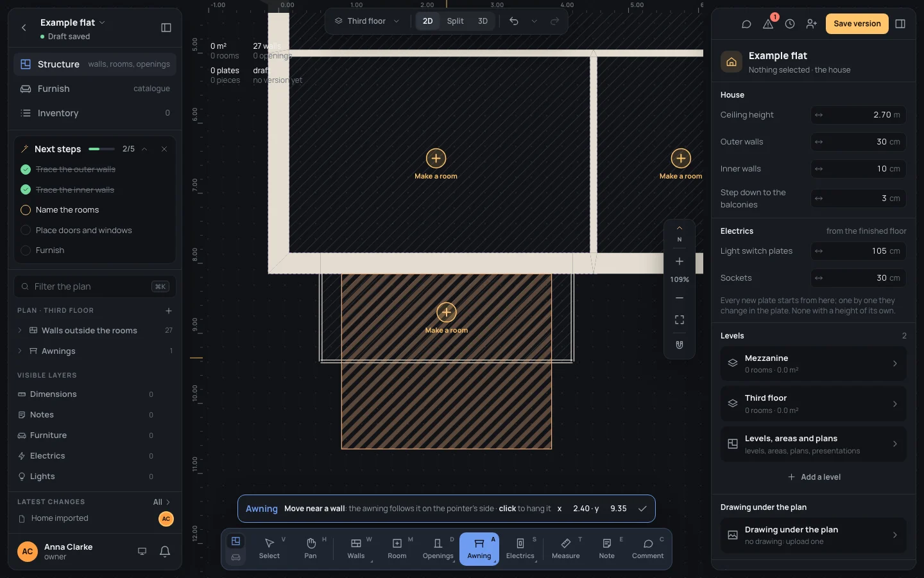Check off the Furnish step
The image size is (924, 578).
point(26,250)
